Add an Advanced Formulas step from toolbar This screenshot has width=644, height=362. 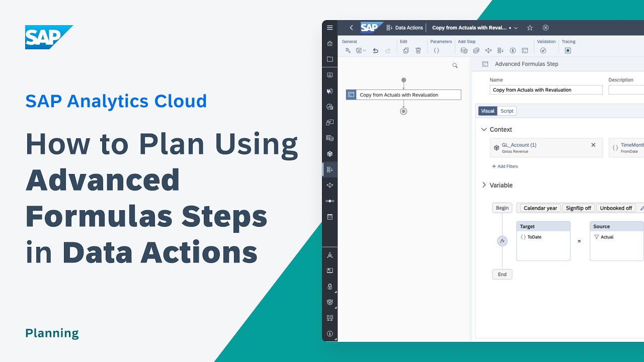[x=525, y=50]
